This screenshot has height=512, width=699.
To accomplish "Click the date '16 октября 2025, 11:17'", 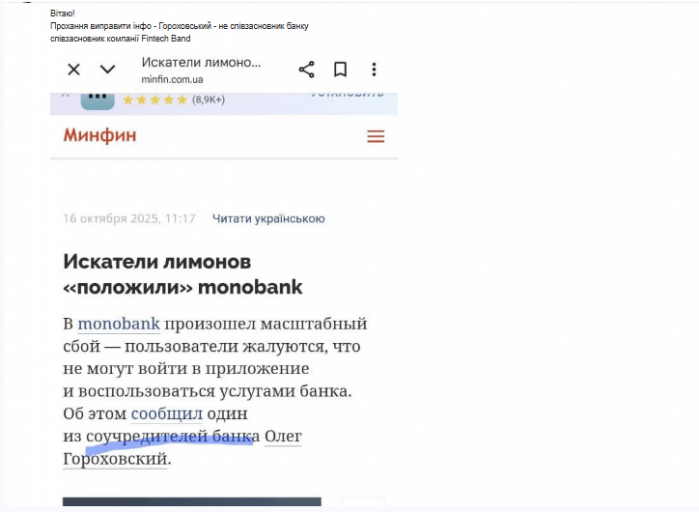I will point(129,218).
